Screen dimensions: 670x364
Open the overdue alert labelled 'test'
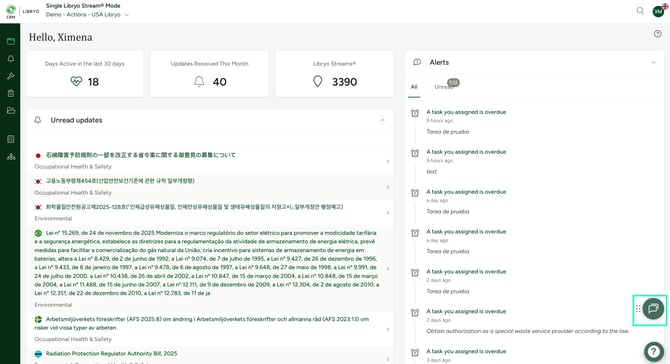click(x=466, y=161)
